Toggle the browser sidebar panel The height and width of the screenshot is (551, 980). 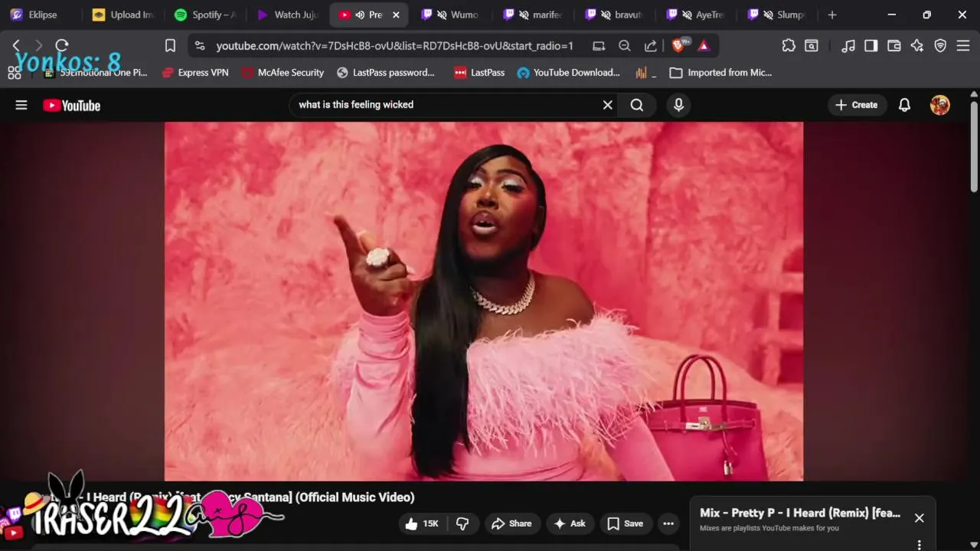[x=871, y=46]
